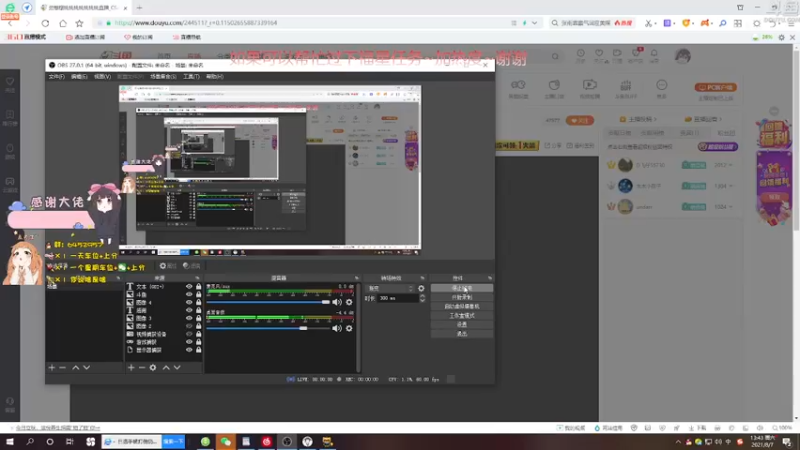
Task: Toggle visibility of 图像 3 source
Action: coord(189,318)
